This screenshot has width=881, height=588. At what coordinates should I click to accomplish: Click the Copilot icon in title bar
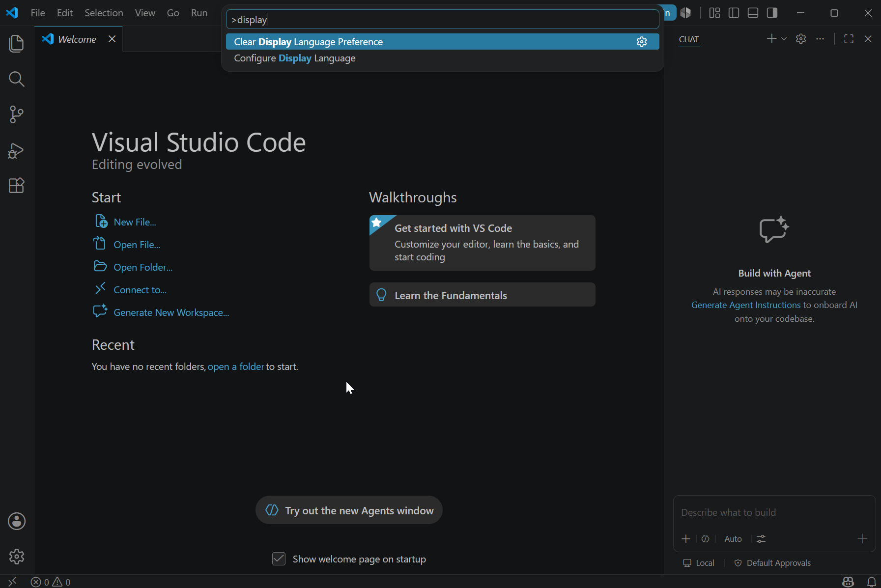pyautogui.click(x=685, y=13)
